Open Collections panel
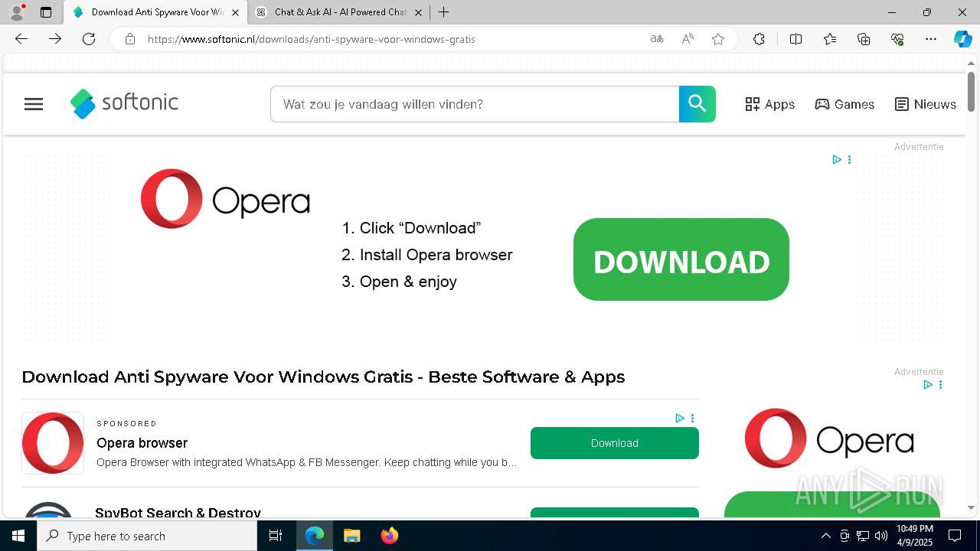 [x=864, y=39]
